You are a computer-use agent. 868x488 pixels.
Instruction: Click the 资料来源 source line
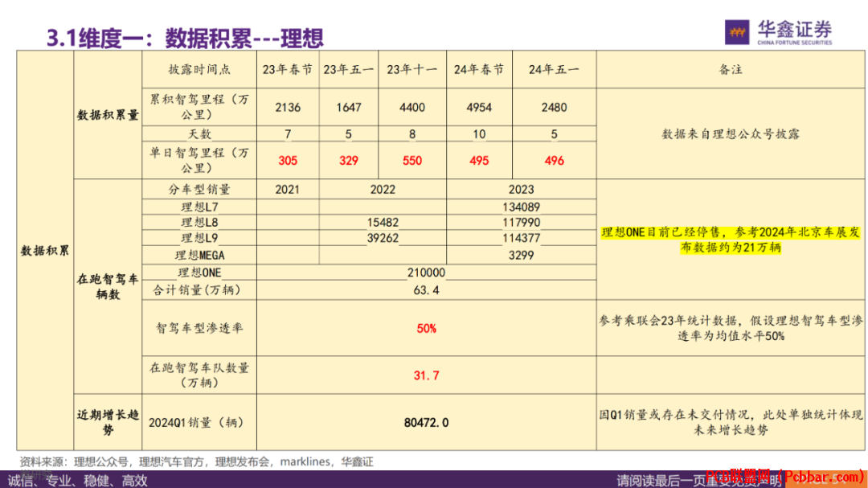197,461
